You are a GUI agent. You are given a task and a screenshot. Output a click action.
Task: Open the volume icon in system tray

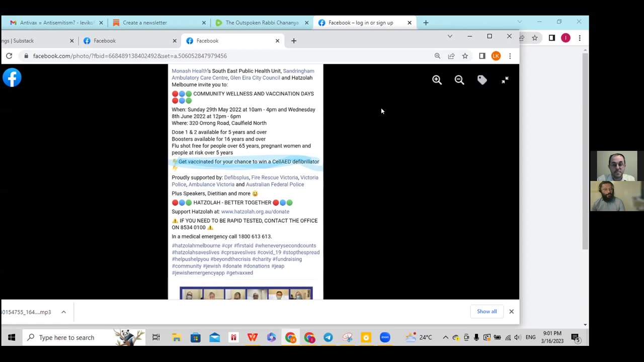(x=517, y=337)
